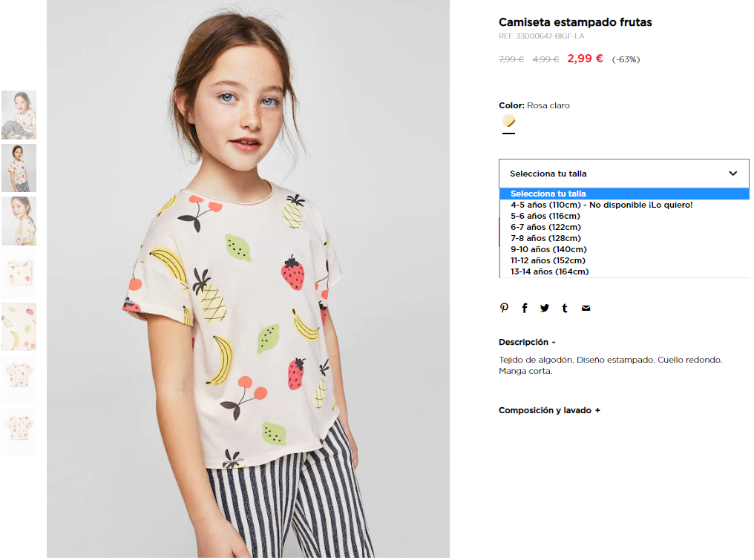Image resolution: width=754 pixels, height=560 pixels.
Task: Collapse the Descripción section
Action: click(x=527, y=342)
